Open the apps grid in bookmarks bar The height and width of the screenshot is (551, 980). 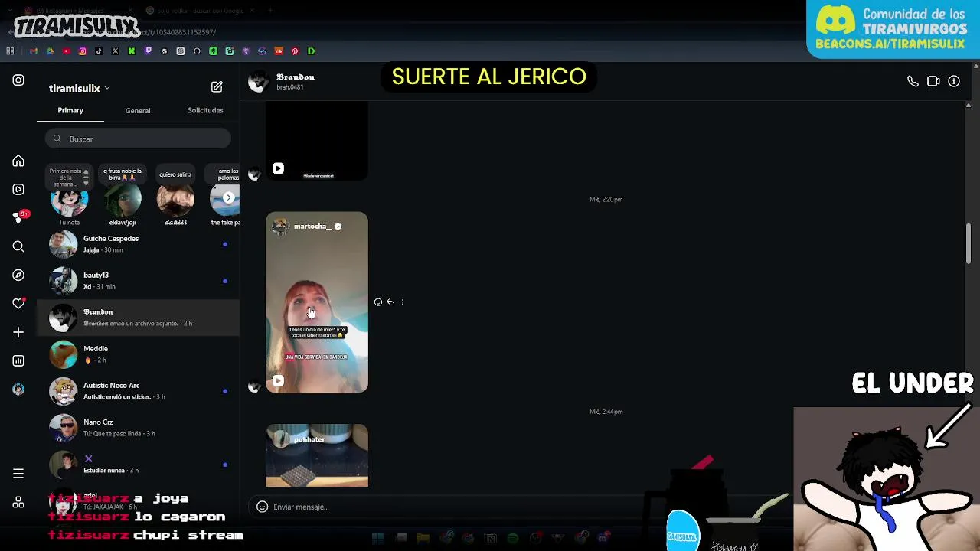10,51
